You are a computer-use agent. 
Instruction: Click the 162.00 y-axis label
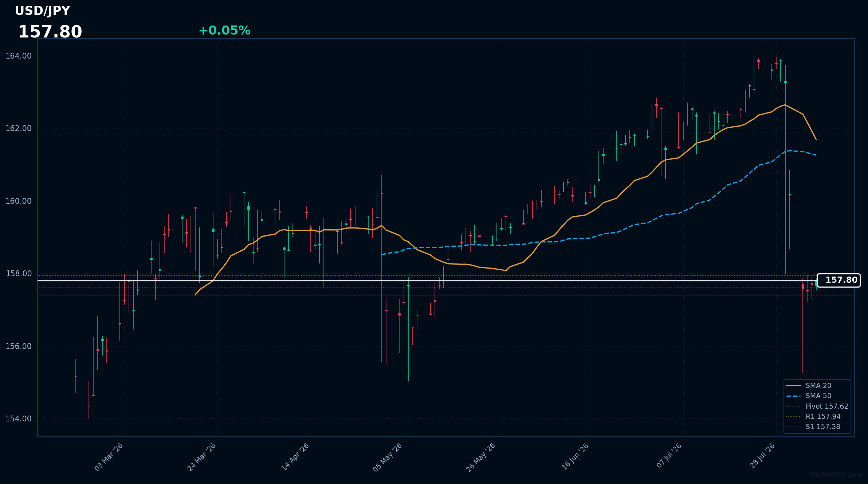[19, 128]
